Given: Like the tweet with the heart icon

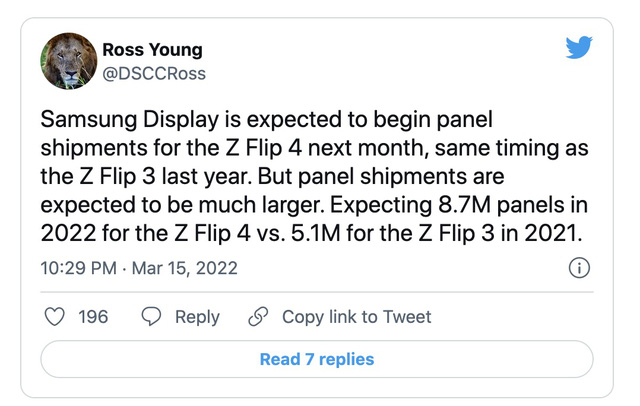Looking at the screenshot, I should (x=54, y=317).
